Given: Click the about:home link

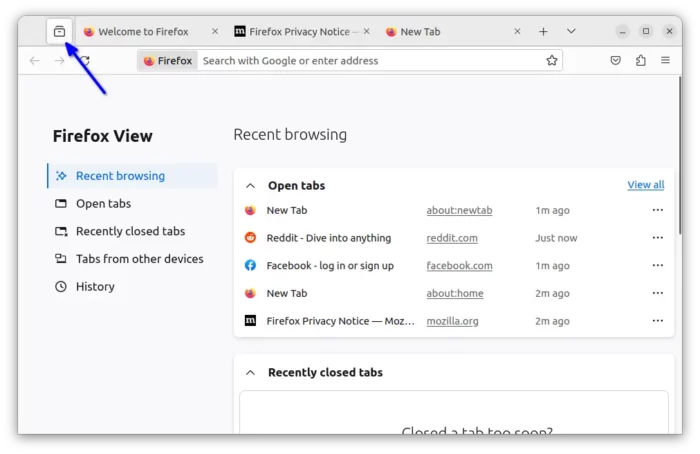Looking at the screenshot, I should 454,293.
